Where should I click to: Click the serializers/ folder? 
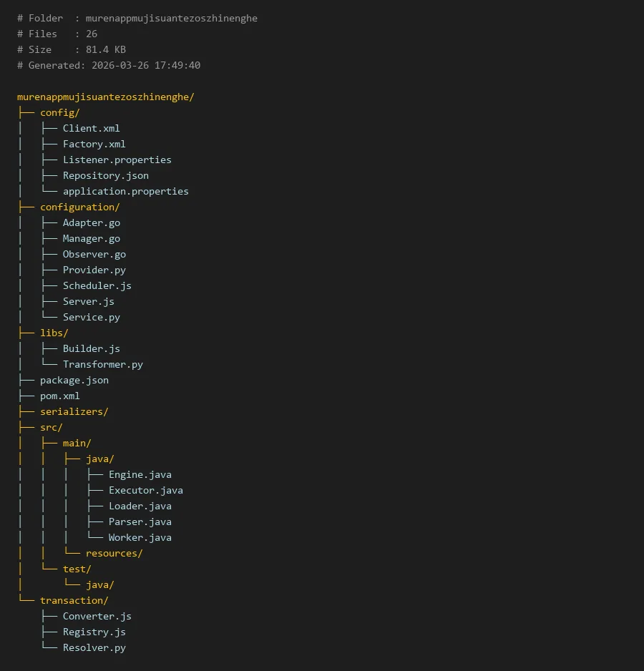tap(74, 411)
